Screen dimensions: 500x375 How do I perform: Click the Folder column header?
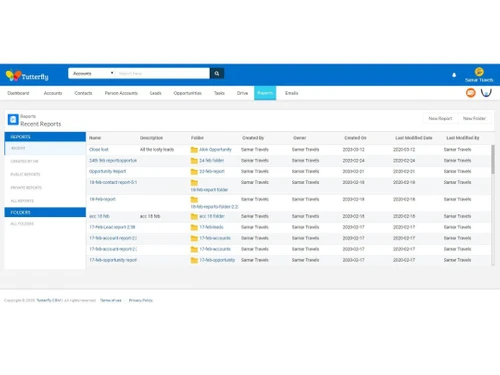point(197,138)
